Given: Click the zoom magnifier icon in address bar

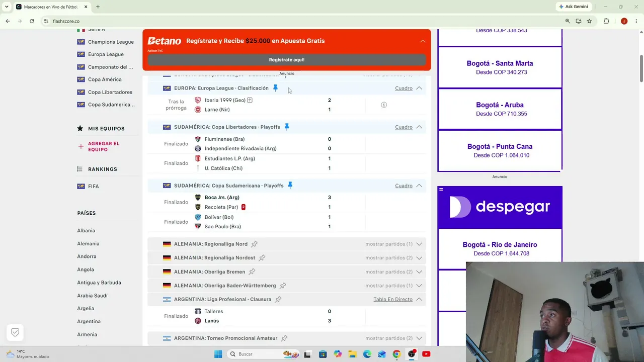Looking at the screenshot, I should [x=568, y=21].
